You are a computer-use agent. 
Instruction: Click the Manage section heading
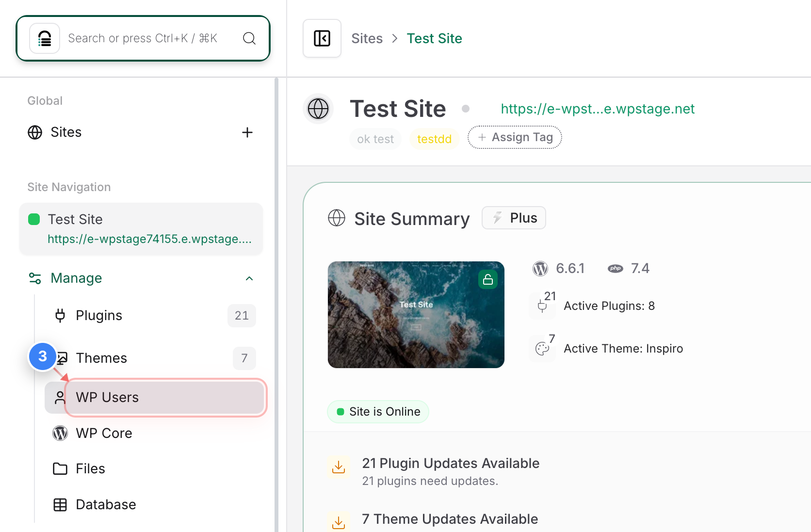pyautogui.click(x=76, y=278)
